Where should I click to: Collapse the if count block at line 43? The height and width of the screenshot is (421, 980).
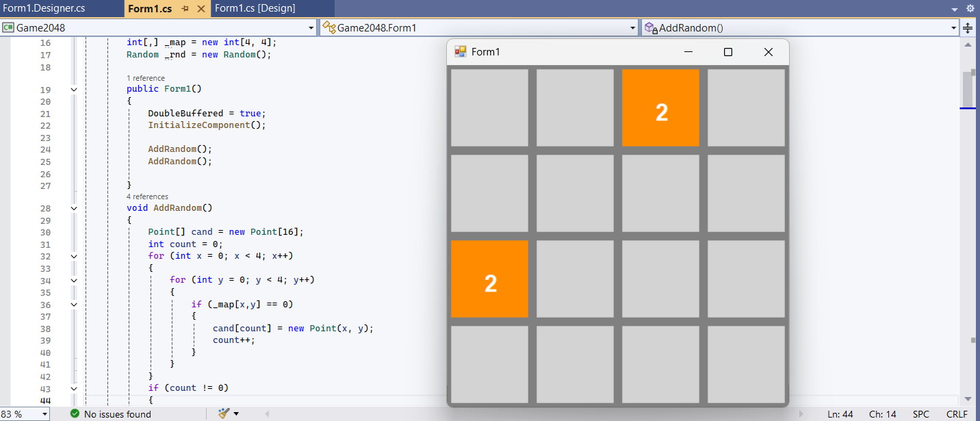click(x=74, y=388)
